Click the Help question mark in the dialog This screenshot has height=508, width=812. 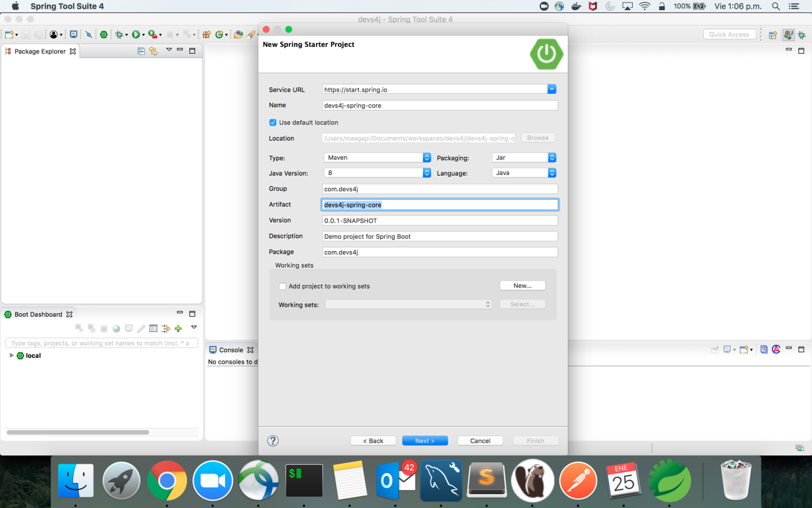tap(273, 441)
